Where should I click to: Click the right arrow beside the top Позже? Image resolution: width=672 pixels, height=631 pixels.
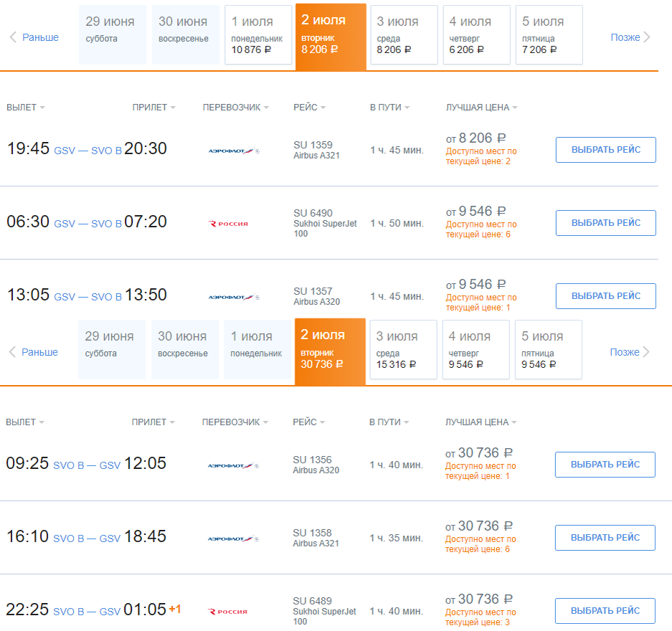point(647,37)
